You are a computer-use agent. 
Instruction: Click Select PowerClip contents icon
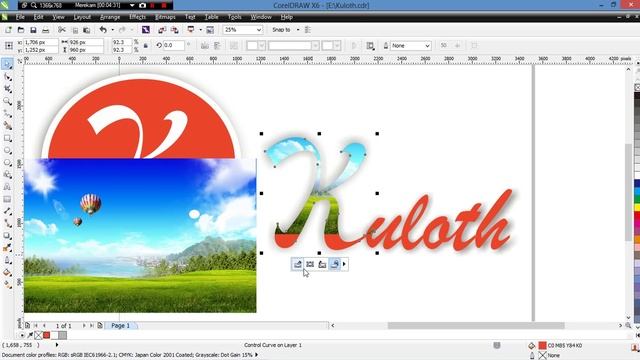(x=310, y=264)
